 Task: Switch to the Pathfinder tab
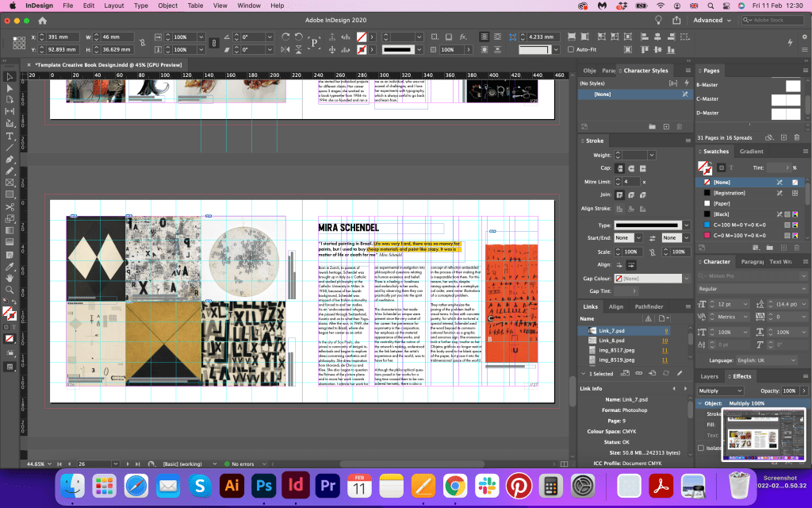649,306
